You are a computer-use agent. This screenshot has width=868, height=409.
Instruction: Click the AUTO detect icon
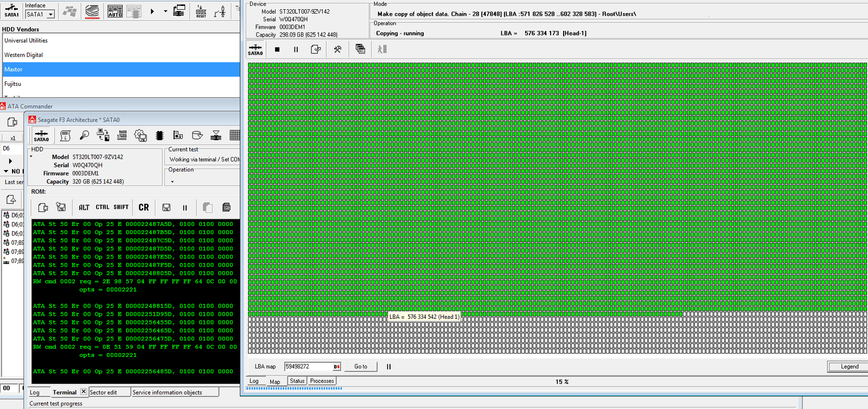pyautogui.click(x=115, y=11)
